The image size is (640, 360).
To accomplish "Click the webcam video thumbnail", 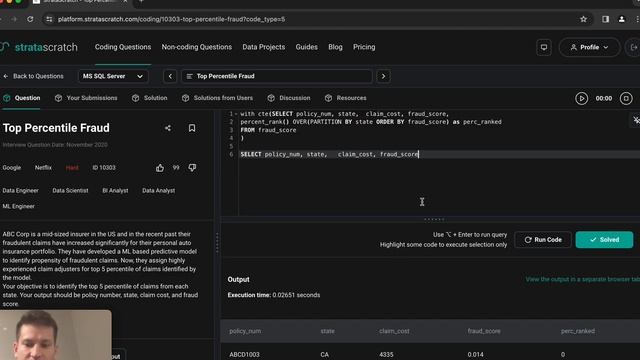I will tap(56, 335).
